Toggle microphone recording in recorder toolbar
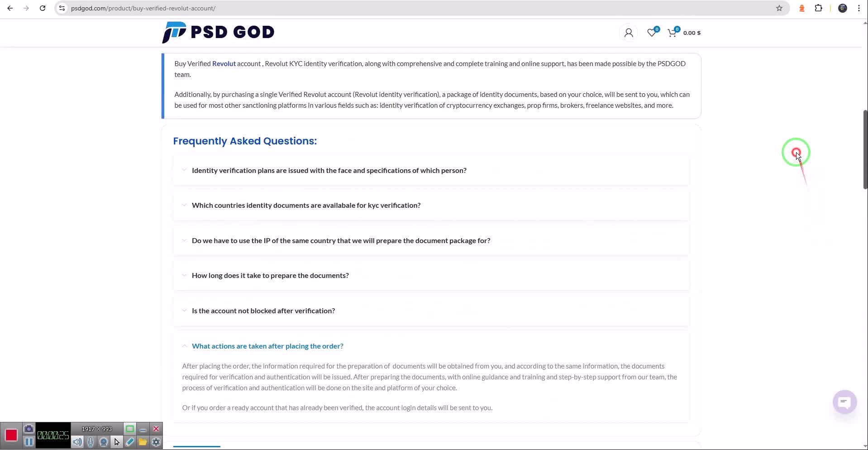Image resolution: width=868 pixels, height=450 pixels. click(91, 442)
